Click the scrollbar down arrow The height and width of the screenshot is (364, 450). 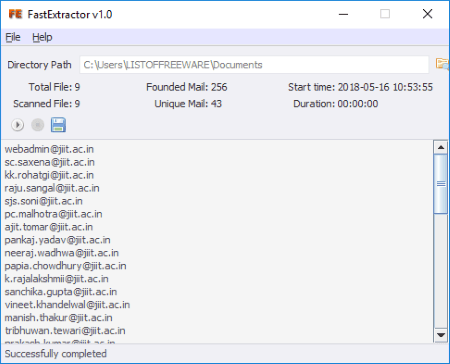(x=441, y=335)
